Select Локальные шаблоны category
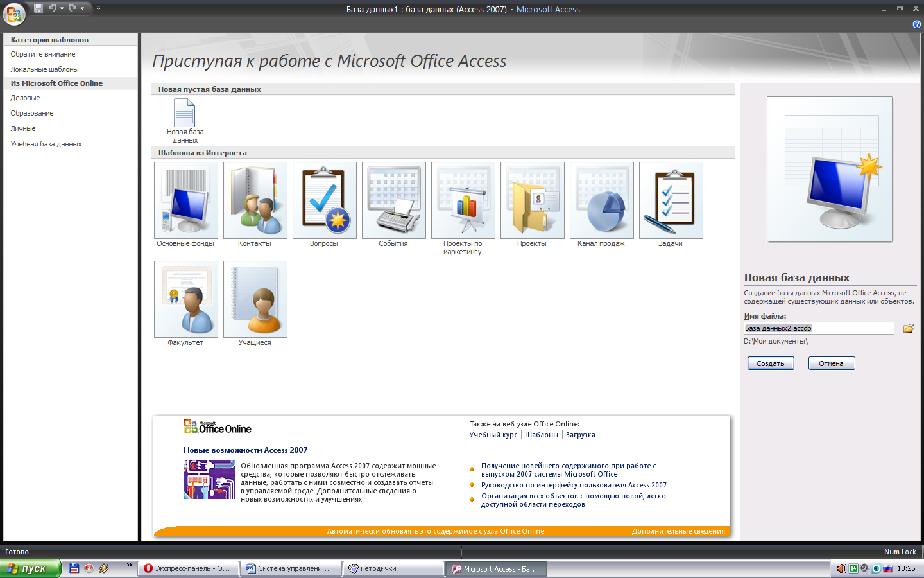The height and width of the screenshot is (578, 924). click(44, 69)
